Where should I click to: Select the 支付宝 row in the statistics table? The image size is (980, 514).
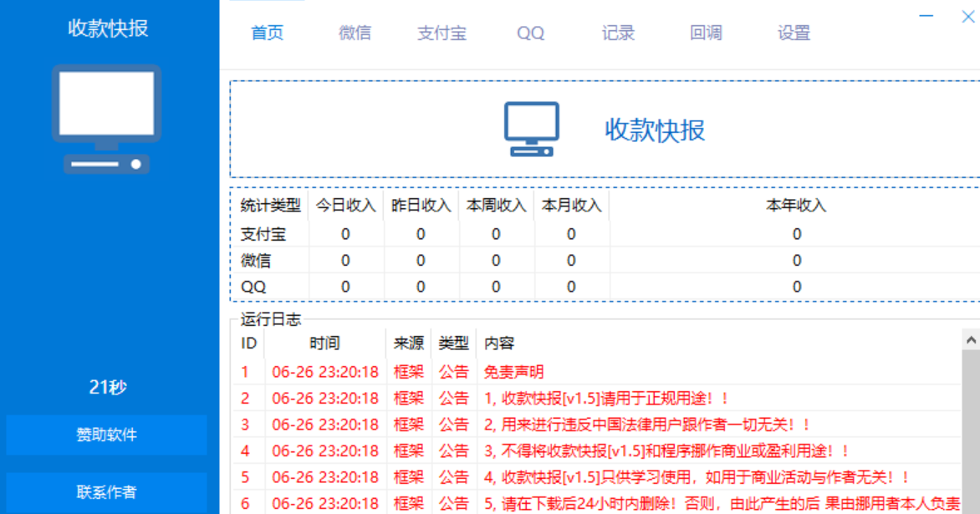[x=263, y=234]
